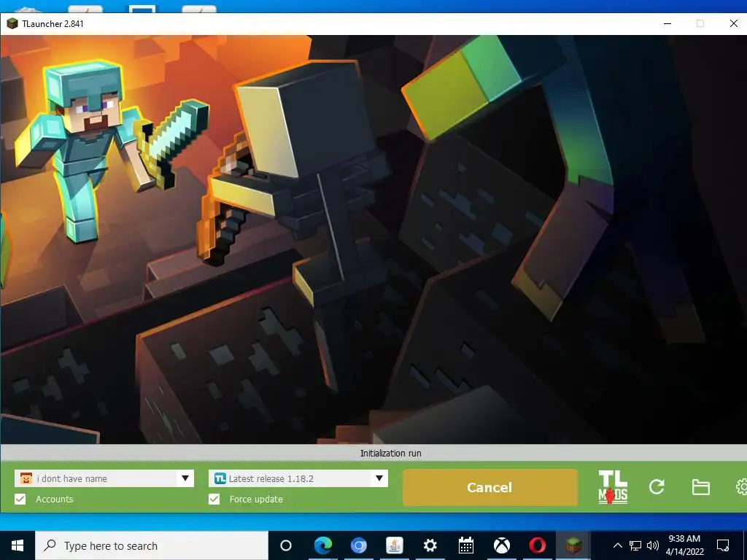
Task: Open the game folder icon
Action: pyautogui.click(x=701, y=486)
